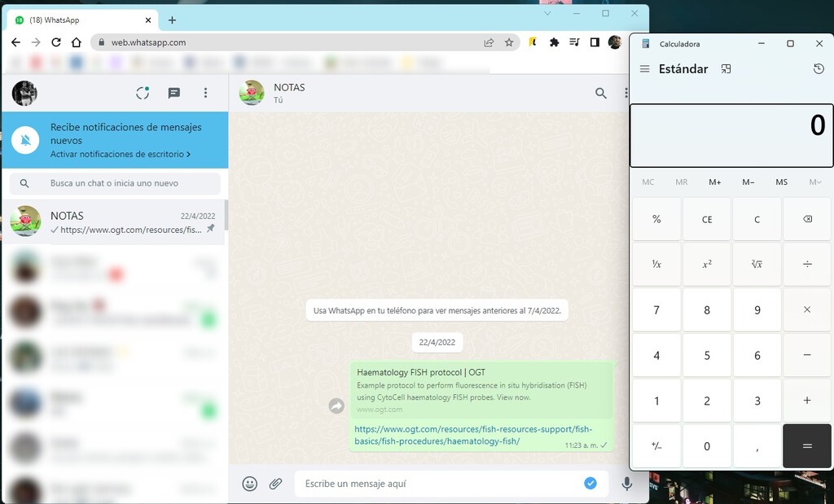Open search within the NOTAS conversation
The height and width of the screenshot is (504, 834).
tap(601, 93)
